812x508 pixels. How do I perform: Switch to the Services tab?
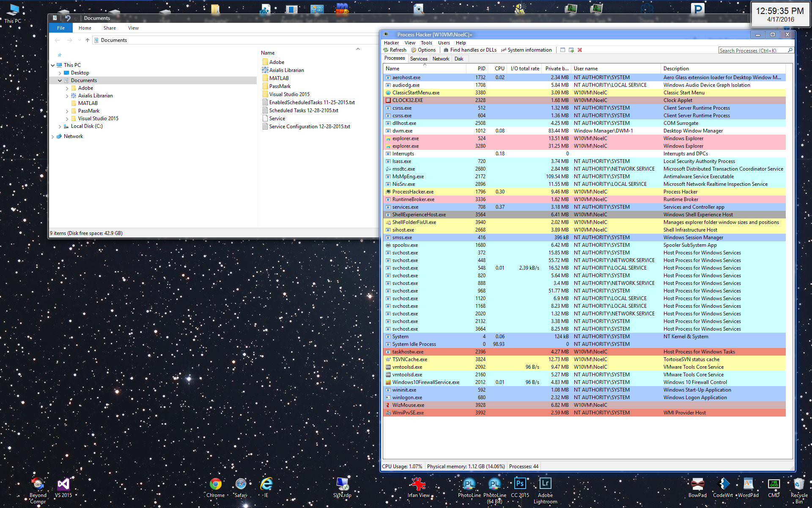coord(418,59)
